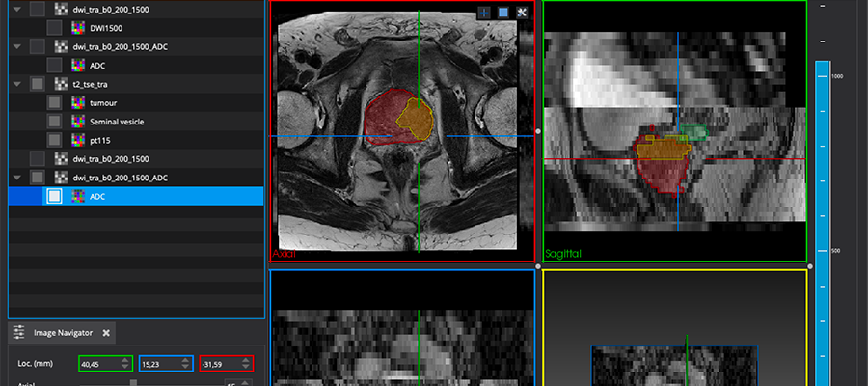
Task: Collapse dwi_tra_b0_200_1500 node containing DWI1500
Action: [17, 10]
